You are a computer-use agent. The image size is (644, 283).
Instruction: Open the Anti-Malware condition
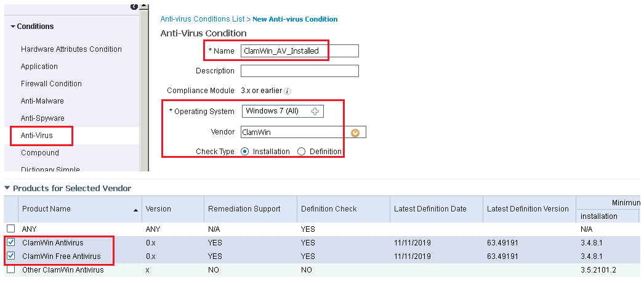coord(42,100)
